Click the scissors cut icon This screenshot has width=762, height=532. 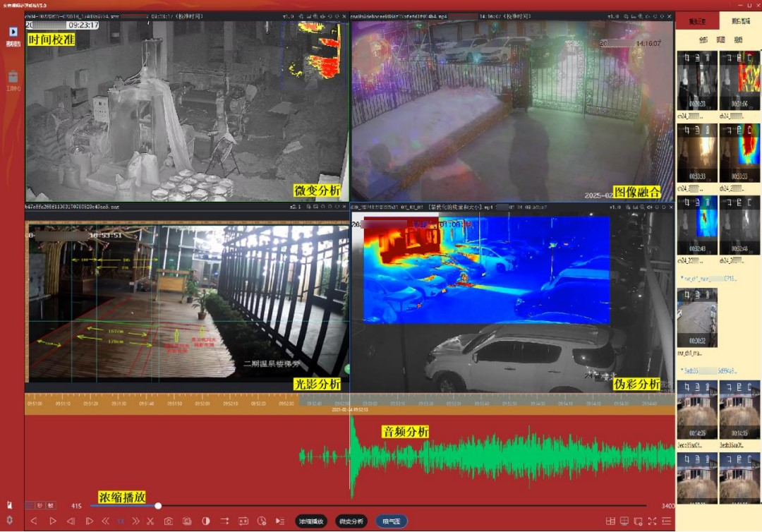click(150, 521)
